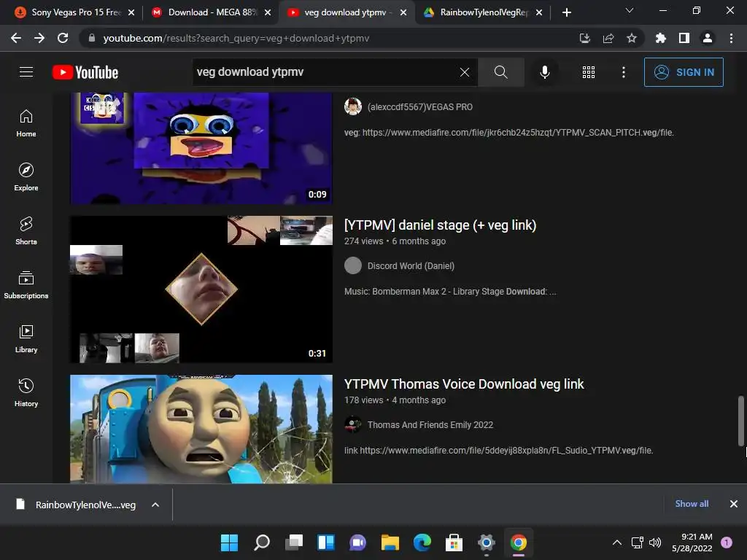Open the tab search dropdown chevron
Image resolution: width=747 pixels, height=560 pixels.
coord(630,10)
